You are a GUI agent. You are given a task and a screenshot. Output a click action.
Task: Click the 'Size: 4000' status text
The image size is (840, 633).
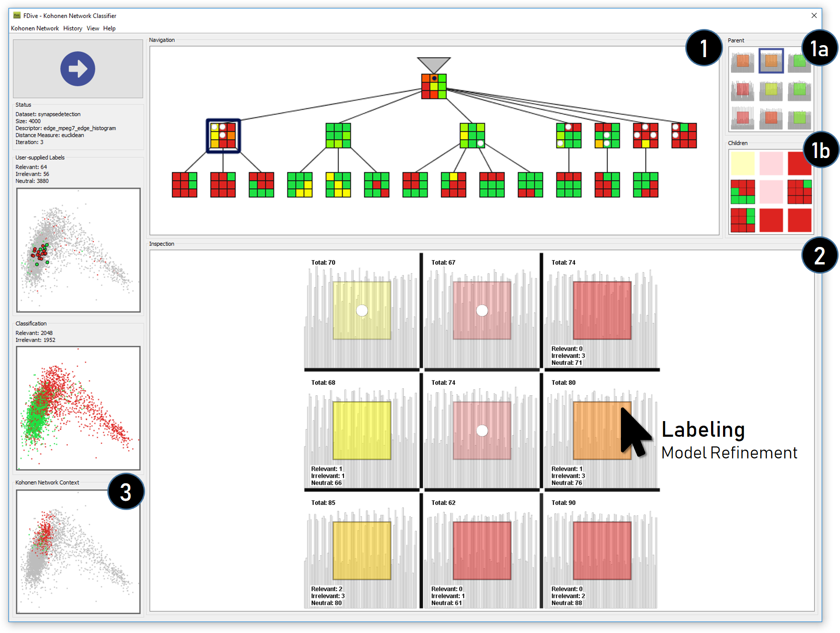click(x=28, y=121)
